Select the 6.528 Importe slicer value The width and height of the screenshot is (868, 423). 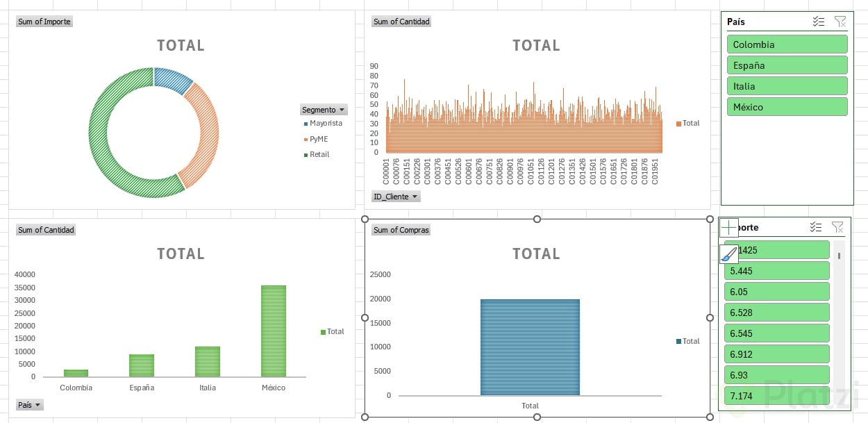click(x=777, y=313)
